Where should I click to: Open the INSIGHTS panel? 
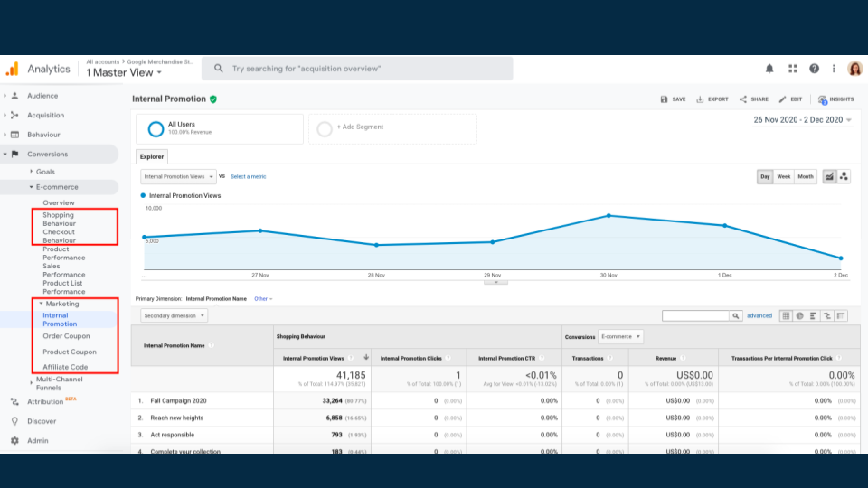(835, 99)
